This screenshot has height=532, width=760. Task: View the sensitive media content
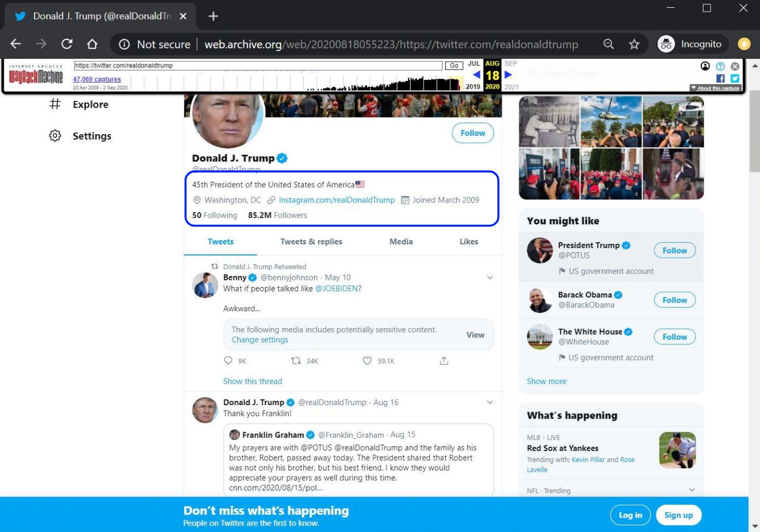[475, 335]
